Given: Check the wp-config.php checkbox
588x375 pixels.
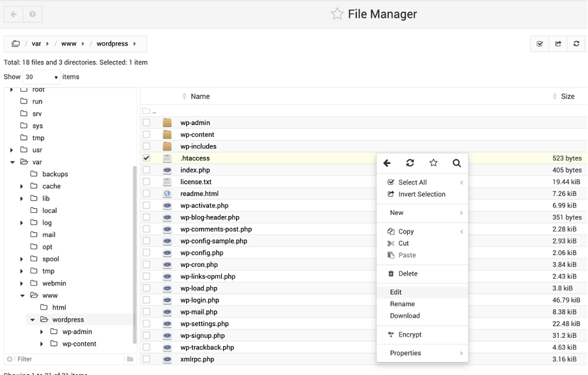Looking at the screenshot, I should click(146, 253).
